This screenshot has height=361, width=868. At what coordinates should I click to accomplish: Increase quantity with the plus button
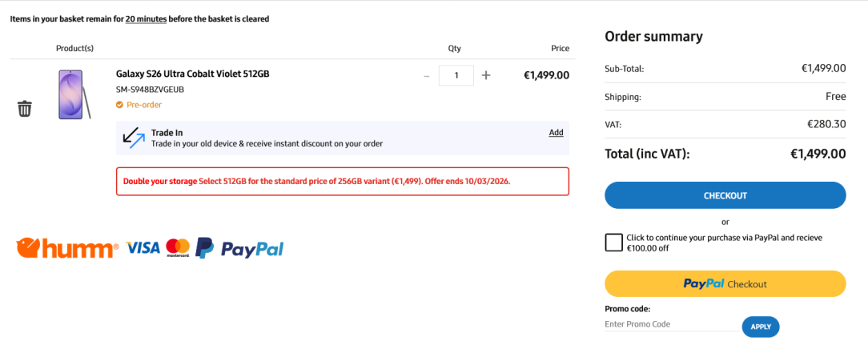click(x=486, y=75)
